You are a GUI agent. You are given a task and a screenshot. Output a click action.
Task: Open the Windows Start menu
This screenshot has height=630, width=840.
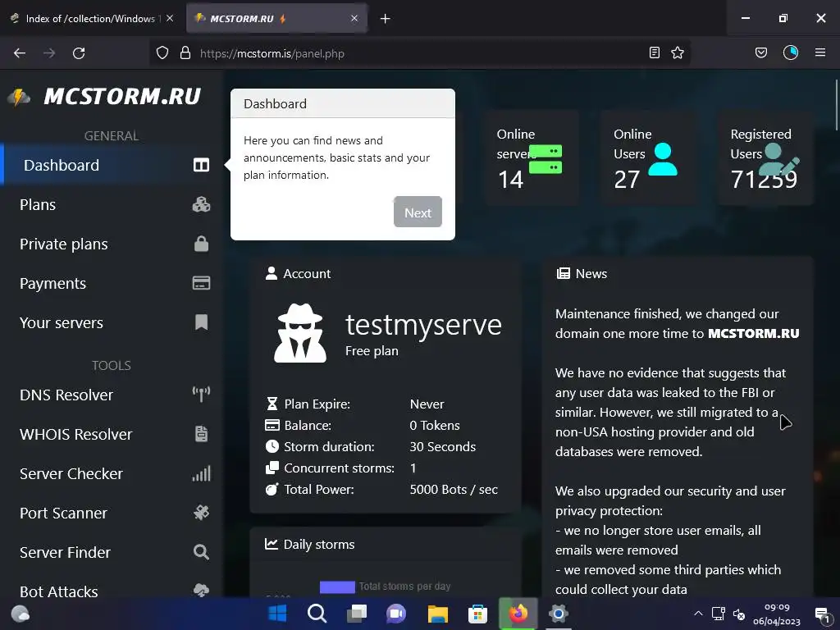pos(277,614)
